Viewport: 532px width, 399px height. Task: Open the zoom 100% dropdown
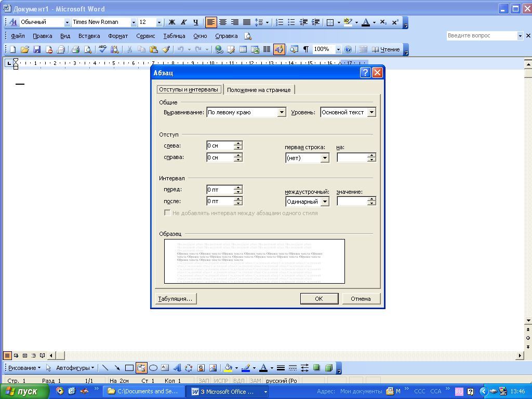click(x=338, y=49)
